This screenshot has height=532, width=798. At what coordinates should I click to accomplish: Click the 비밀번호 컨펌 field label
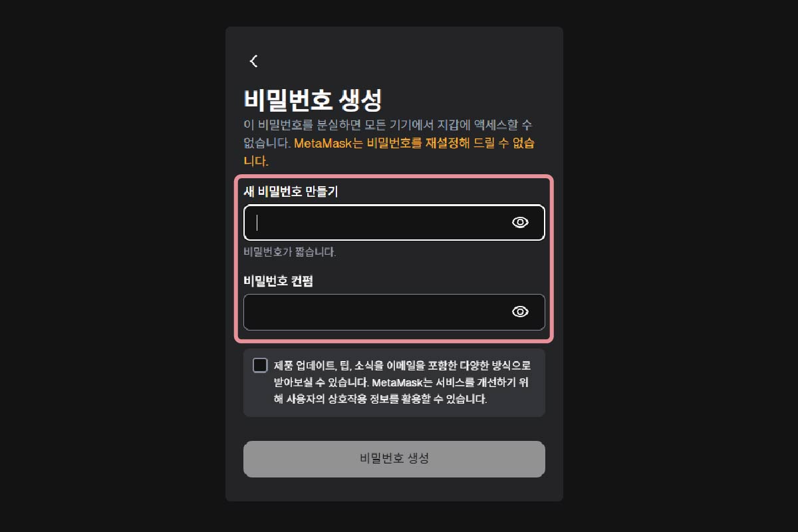[279, 281]
